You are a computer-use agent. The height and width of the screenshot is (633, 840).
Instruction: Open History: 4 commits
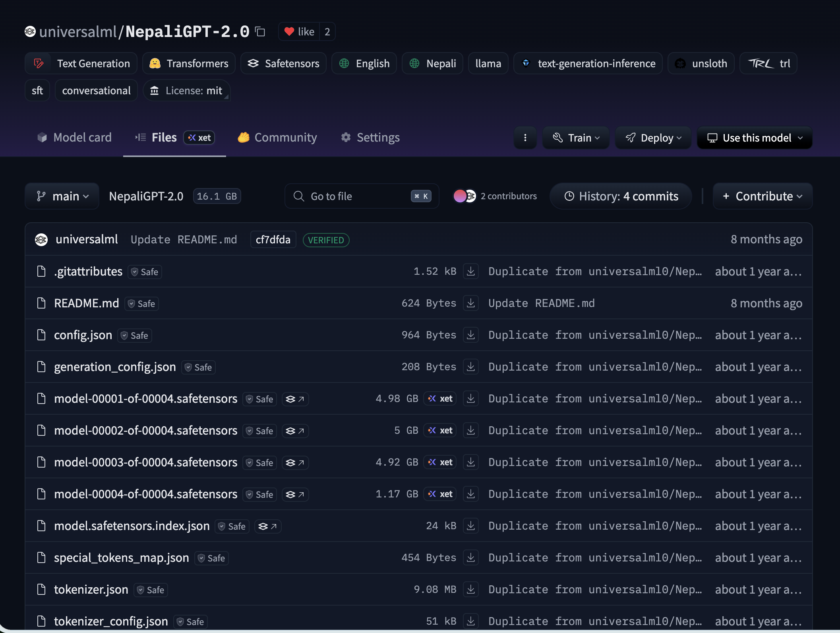click(621, 196)
